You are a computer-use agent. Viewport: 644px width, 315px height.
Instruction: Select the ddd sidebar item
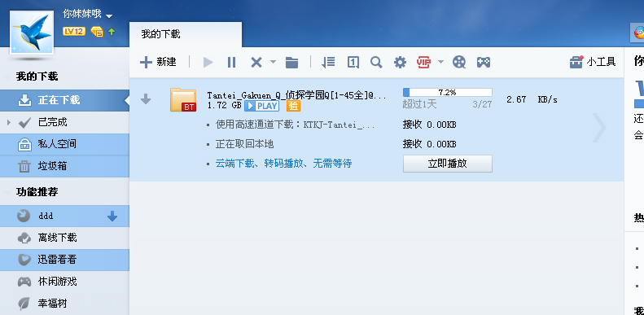(64, 216)
